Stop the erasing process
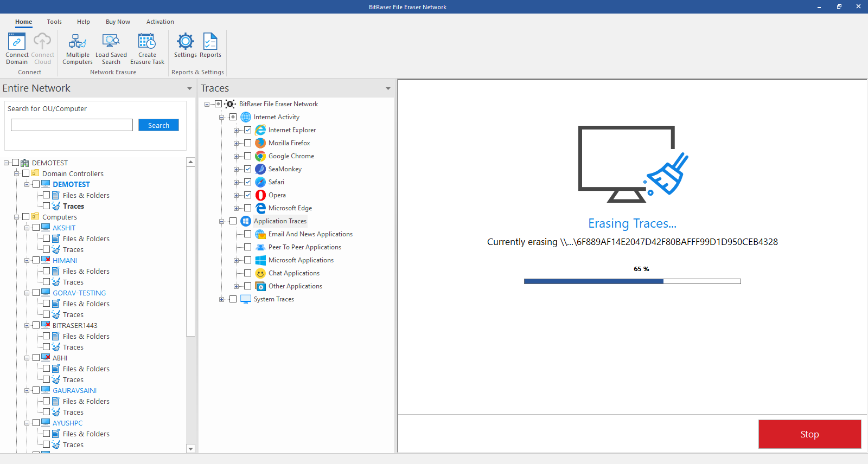This screenshot has width=868, height=464. (x=809, y=434)
